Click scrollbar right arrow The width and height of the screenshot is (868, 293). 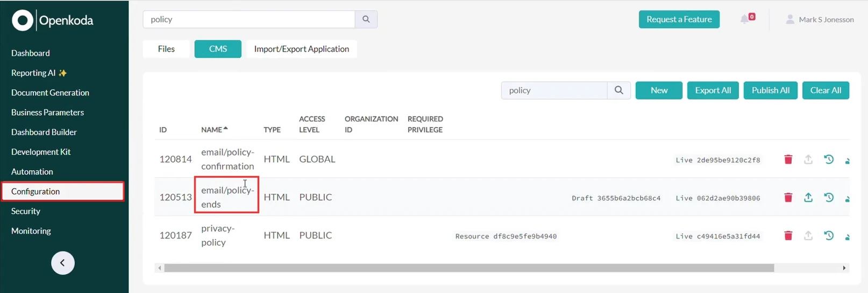pos(844,268)
